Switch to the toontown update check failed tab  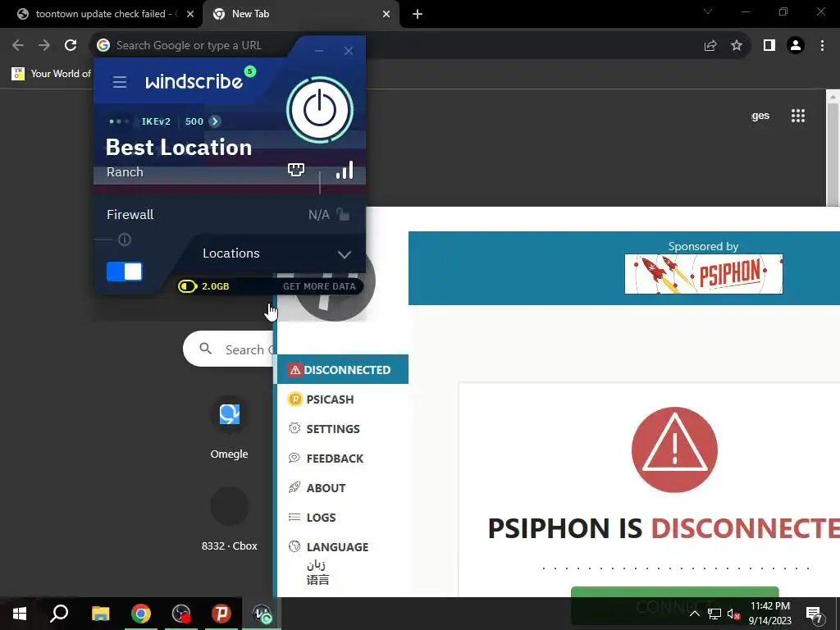pyautogui.click(x=102, y=14)
